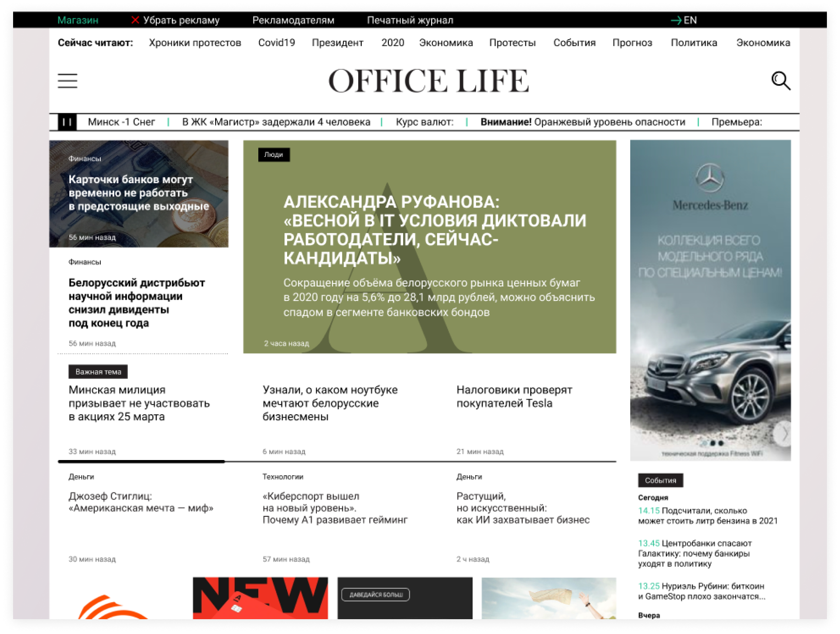
Task: Select Covid19 trending topic
Action: [276, 43]
